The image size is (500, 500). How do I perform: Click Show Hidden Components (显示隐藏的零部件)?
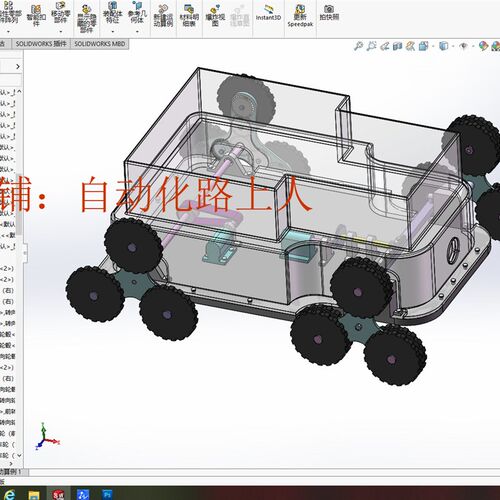click(x=86, y=19)
